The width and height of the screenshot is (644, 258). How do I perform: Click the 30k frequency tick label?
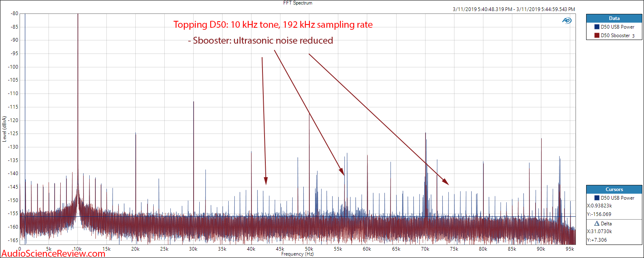pos(193,249)
